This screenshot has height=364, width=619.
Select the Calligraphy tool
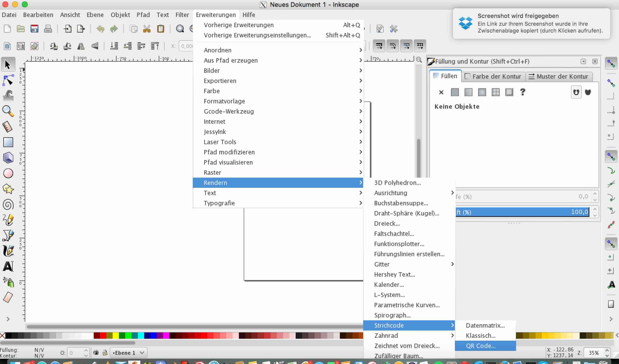[8, 251]
